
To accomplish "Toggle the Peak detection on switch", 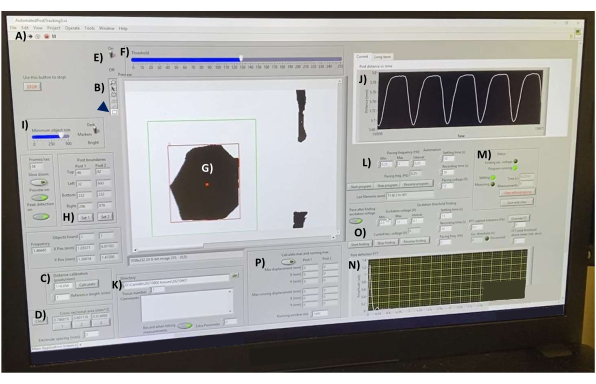I will coord(41,216).
